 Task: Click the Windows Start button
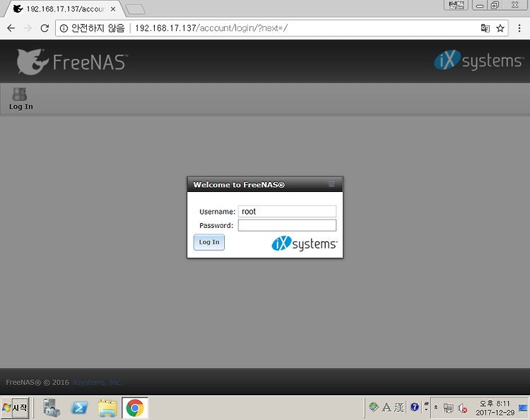pyautogui.click(x=16, y=408)
